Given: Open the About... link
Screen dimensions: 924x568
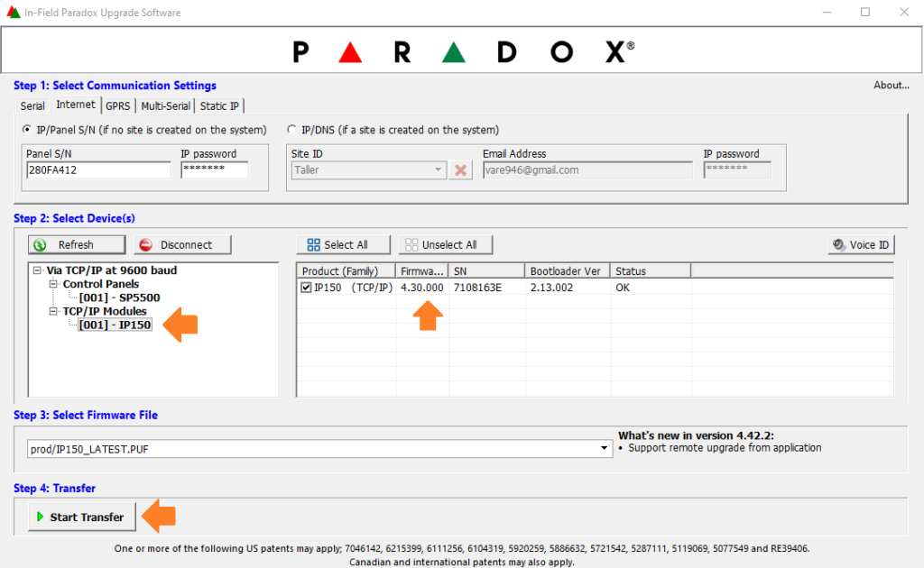Looking at the screenshot, I should pyautogui.click(x=891, y=86).
